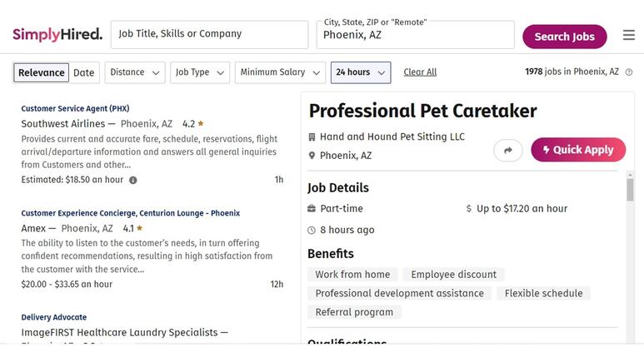The image size is (644, 362).
Task: Click the help icon next to job count
Action: (x=628, y=72)
